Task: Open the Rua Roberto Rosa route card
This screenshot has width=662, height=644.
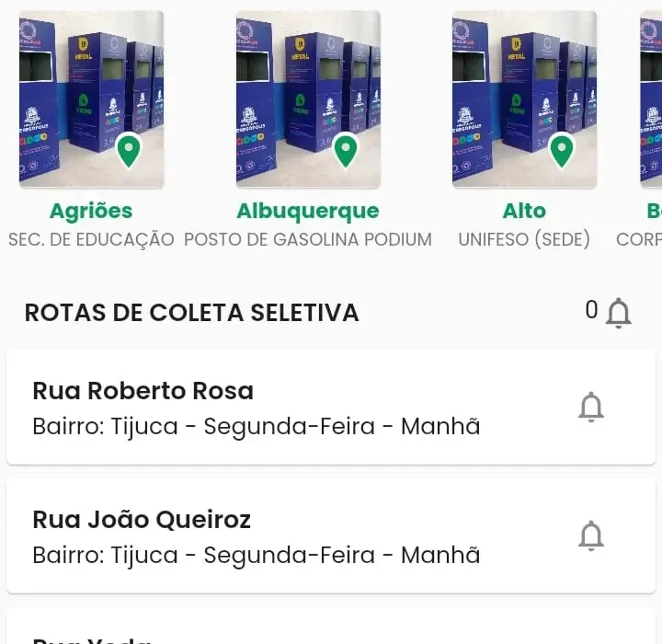Action: [276, 407]
